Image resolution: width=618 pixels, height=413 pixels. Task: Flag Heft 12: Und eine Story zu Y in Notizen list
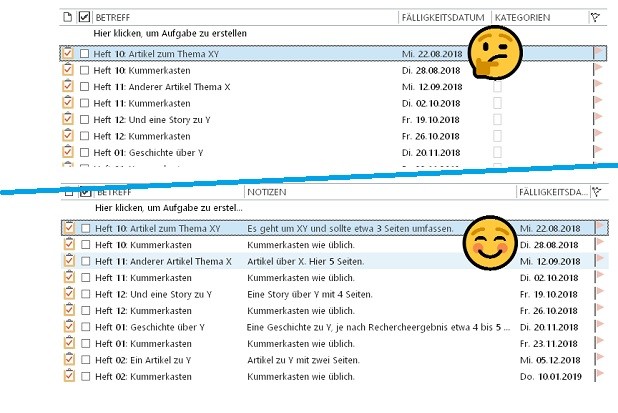600,294
